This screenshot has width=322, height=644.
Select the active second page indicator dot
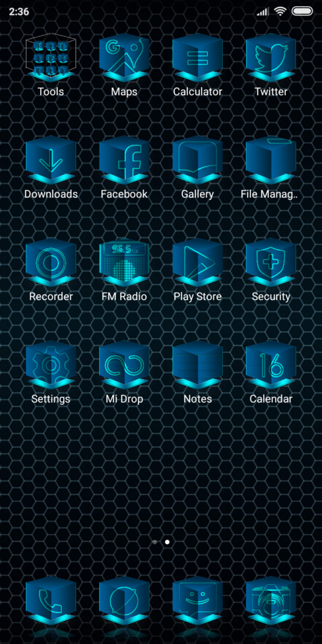click(x=167, y=542)
